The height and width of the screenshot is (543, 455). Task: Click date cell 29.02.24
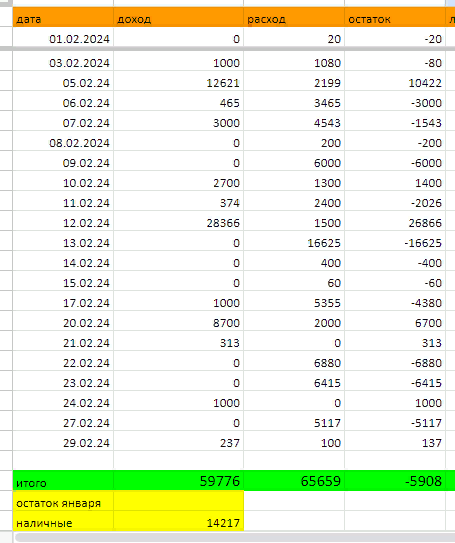coord(63,443)
